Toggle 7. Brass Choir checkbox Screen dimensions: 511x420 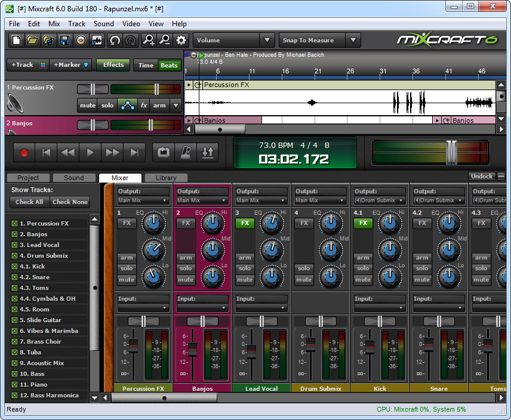point(14,341)
